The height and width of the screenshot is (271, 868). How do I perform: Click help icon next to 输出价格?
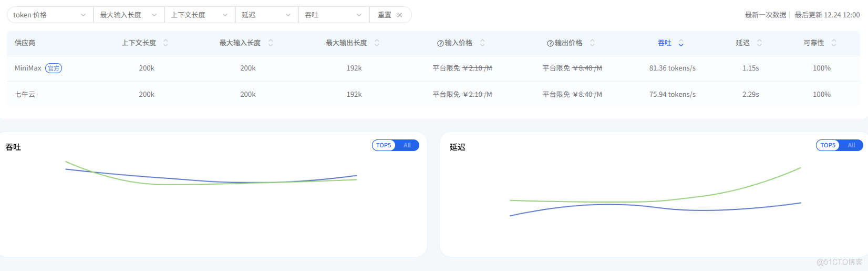[x=550, y=43]
